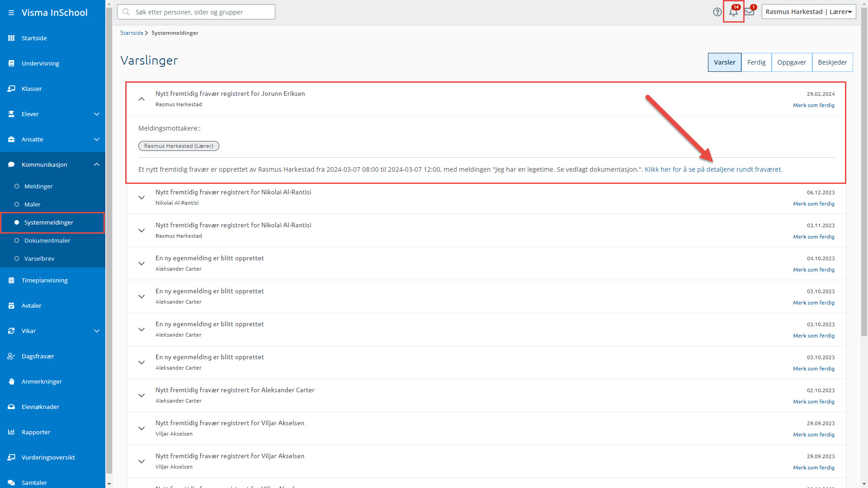Switch to the Oppgaver tab
Viewport: 868px width, 488px height.
point(792,62)
